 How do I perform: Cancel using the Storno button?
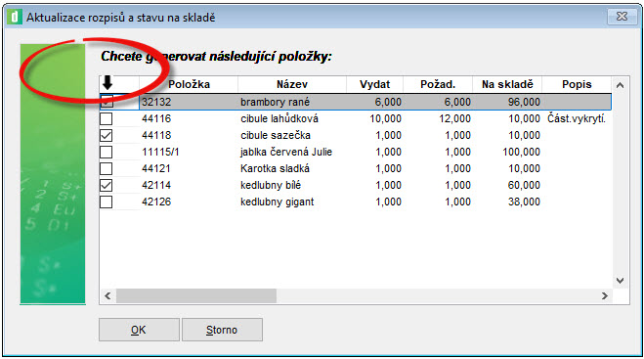[x=222, y=330]
